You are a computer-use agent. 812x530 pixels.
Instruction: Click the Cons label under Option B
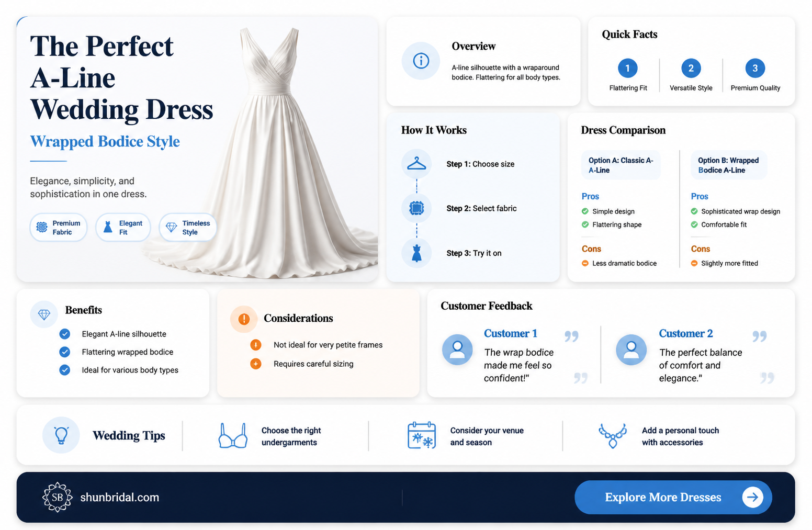coord(700,249)
